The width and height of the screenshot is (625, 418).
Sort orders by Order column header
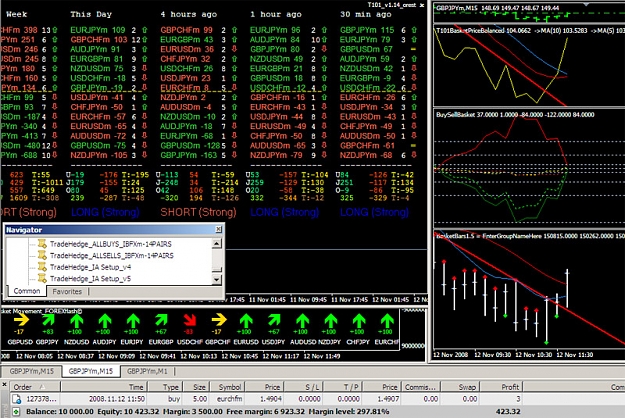[x=35, y=387]
